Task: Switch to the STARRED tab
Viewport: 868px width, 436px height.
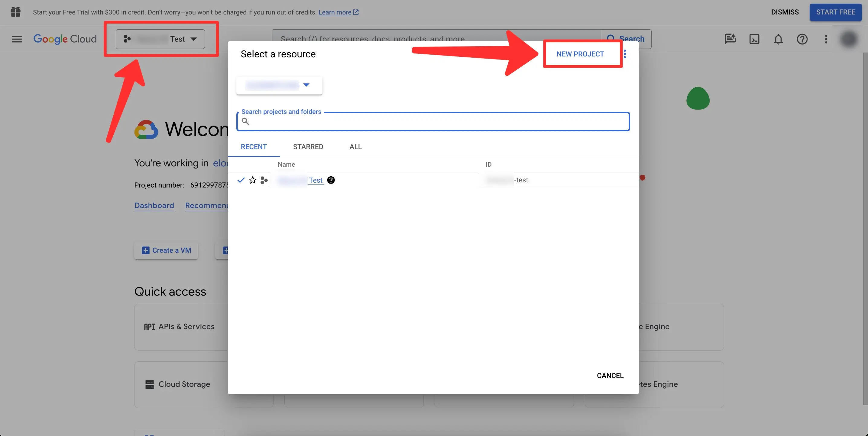Action: tap(308, 147)
